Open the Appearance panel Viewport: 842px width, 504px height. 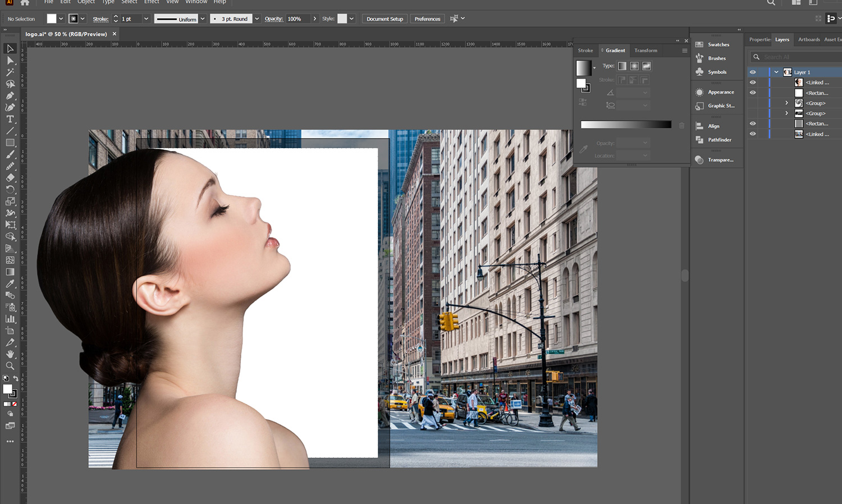(x=721, y=92)
